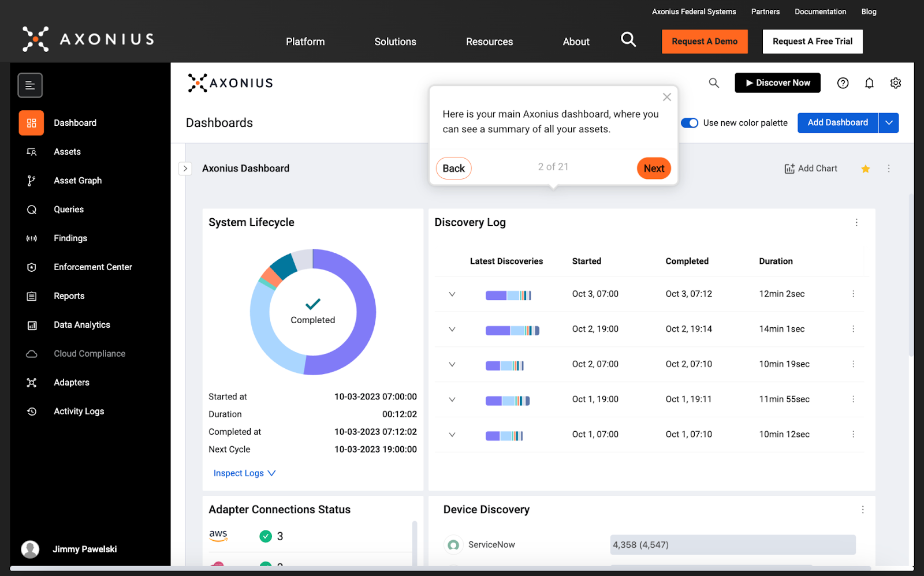Open the Add Dashboard dropdown arrow

pos(889,123)
